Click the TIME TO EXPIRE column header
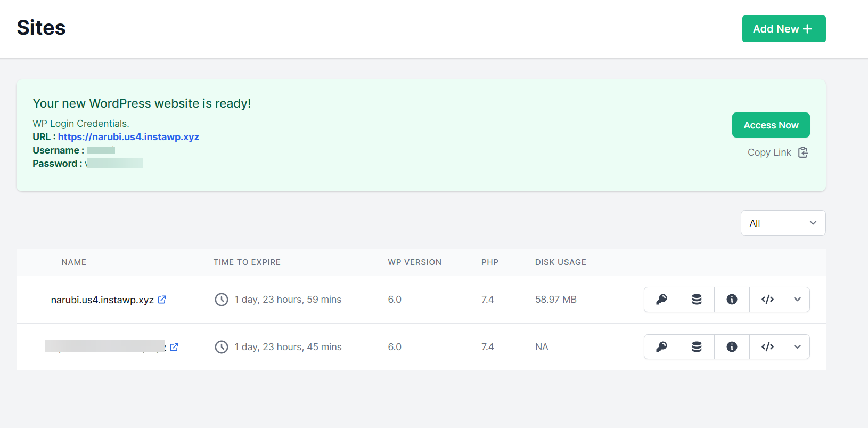Screen dimensions: 868x428 coord(247,262)
